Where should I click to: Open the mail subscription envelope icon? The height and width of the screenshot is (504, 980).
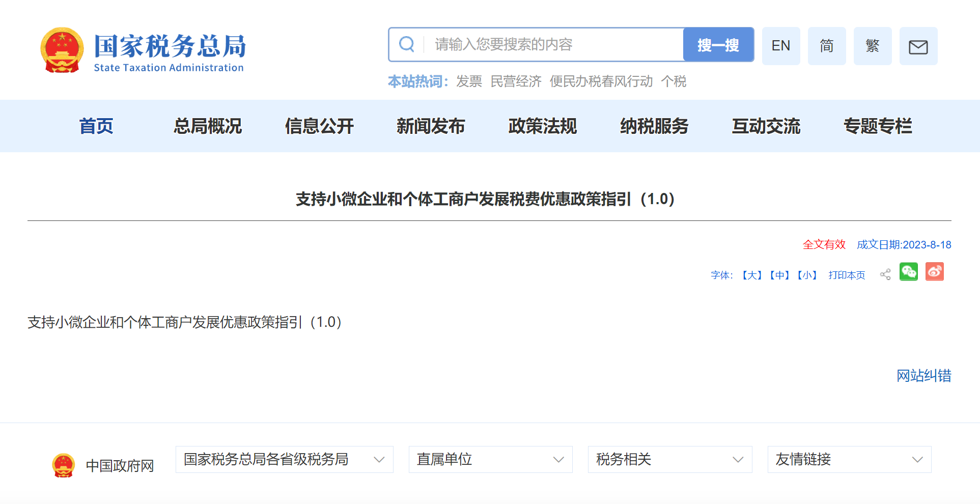[x=918, y=46]
